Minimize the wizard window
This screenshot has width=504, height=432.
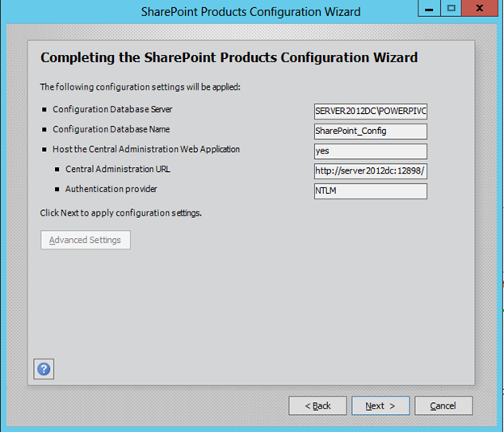429,8
